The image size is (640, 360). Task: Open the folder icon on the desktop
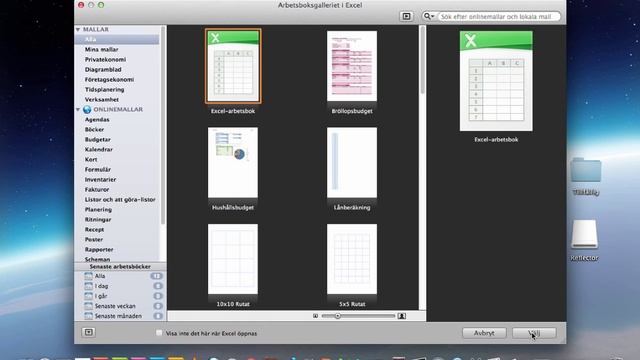click(586, 170)
